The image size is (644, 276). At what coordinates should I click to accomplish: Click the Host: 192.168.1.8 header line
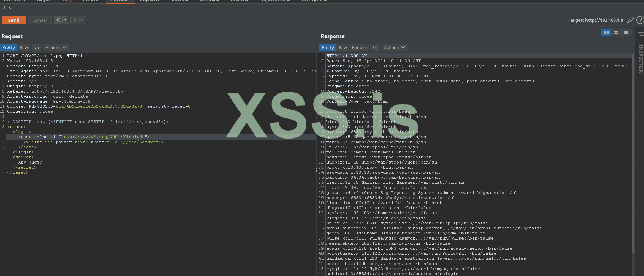pyautogui.click(x=30, y=61)
